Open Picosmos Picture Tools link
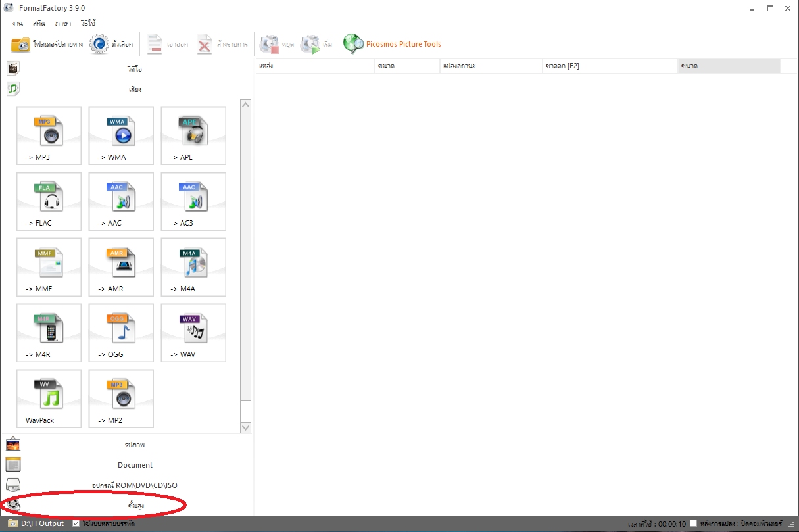Screen dimensions: 799x532 pyautogui.click(x=393, y=45)
